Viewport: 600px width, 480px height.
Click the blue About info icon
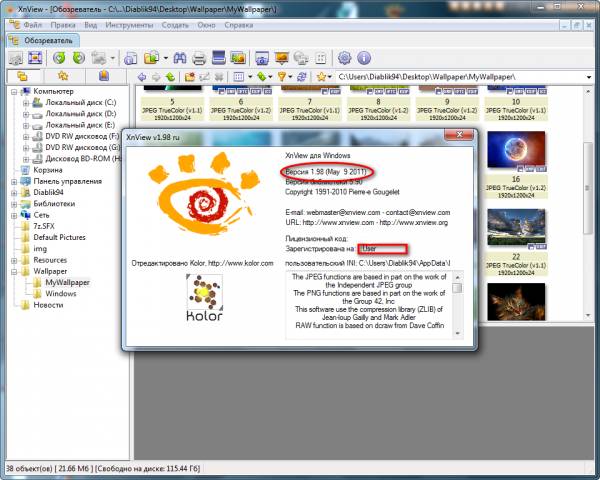coord(364,58)
